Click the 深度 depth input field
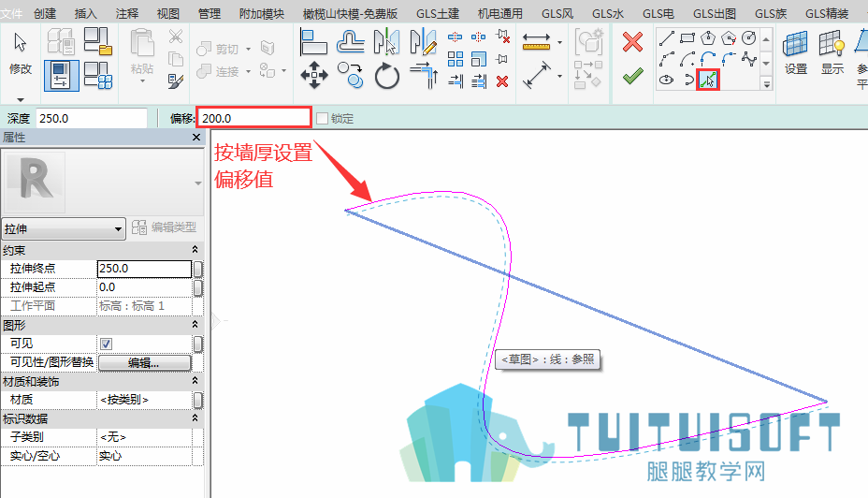 [x=92, y=119]
